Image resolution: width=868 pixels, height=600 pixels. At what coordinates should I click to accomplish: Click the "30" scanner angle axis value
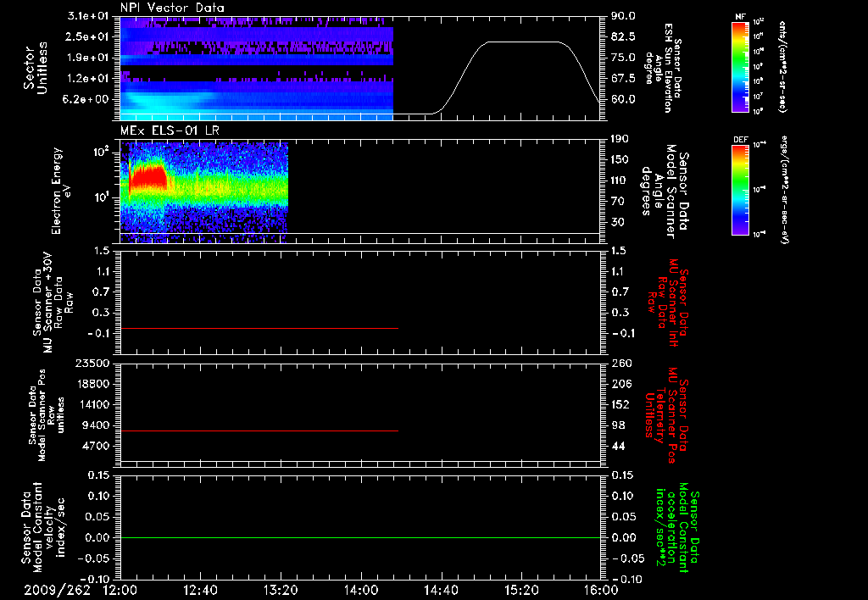[x=617, y=223]
